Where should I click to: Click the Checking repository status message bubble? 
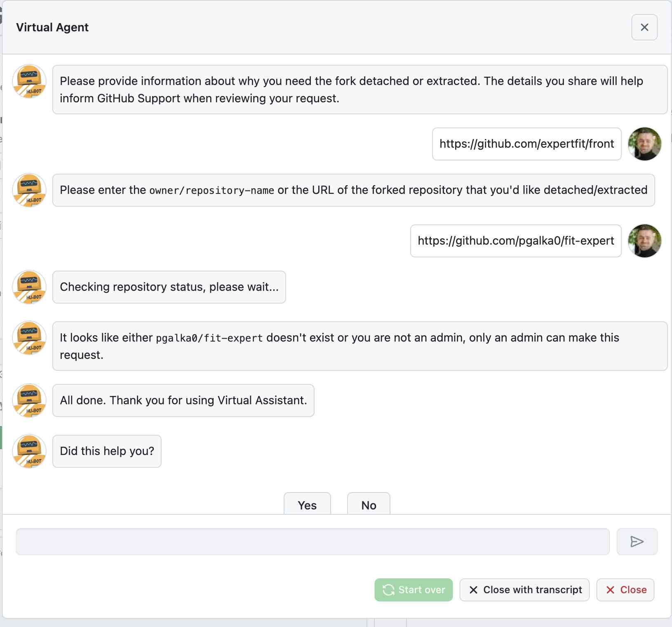pos(169,287)
